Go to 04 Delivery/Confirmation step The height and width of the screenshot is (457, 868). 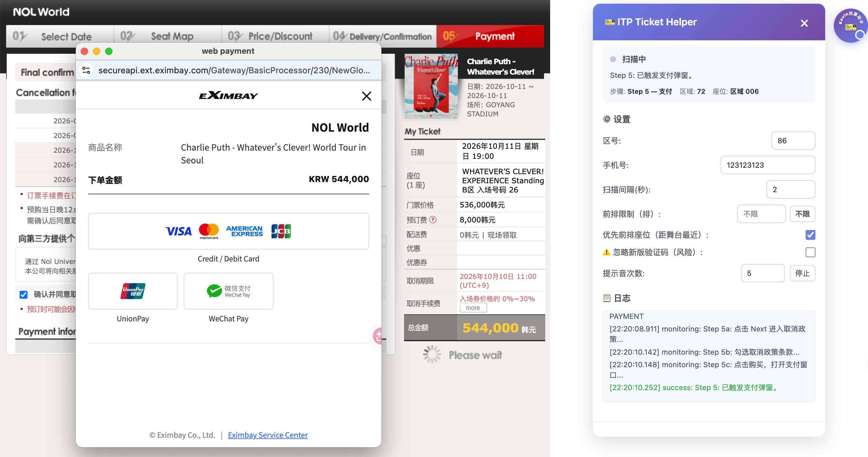click(383, 36)
